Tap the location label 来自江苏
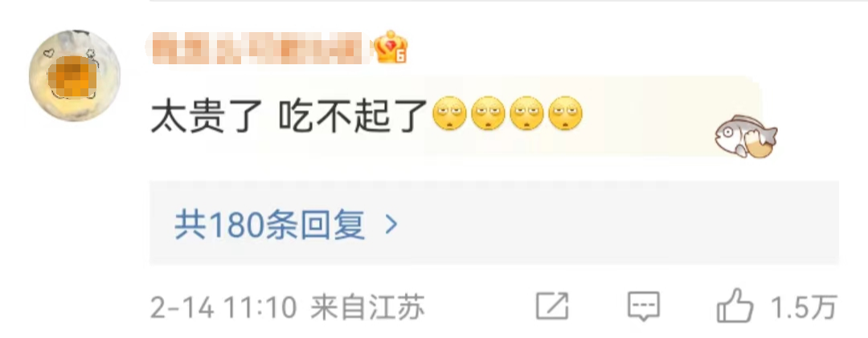This screenshot has height=338, width=868. [x=368, y=307]
